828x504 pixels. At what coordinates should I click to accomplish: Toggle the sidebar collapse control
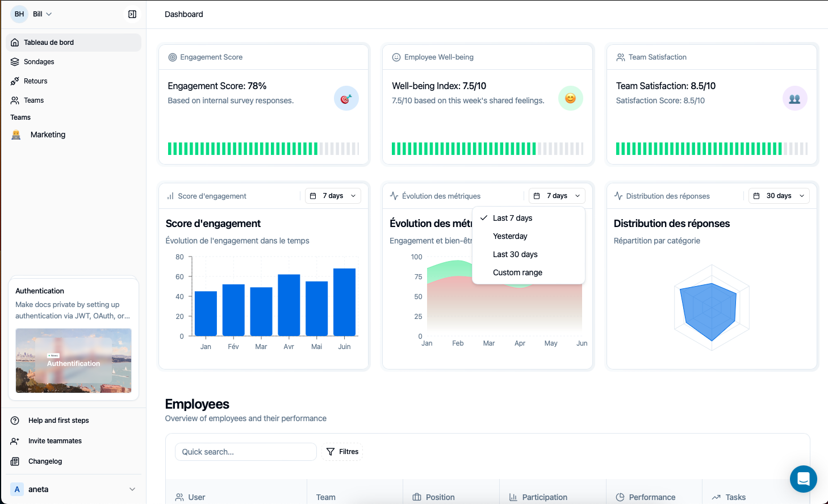tap(132, 14)
